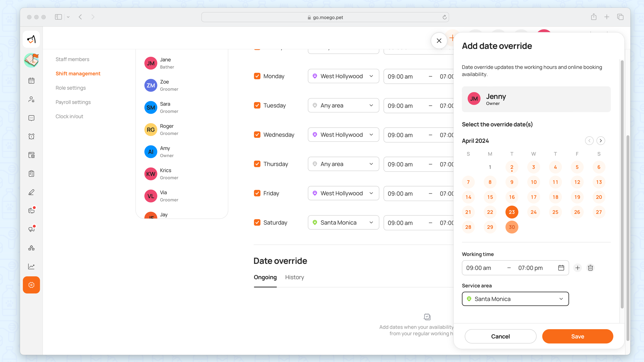
Task: Open Tuesday's Any area dropdown
Action: pyautogui.click(x=343, y=106)
